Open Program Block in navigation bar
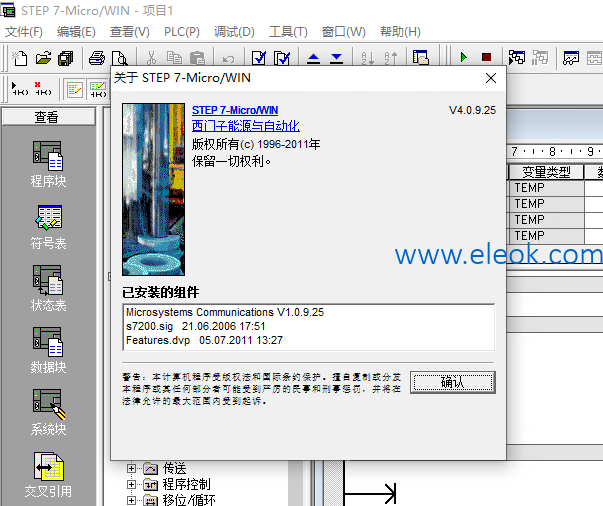 pos(48,164)
